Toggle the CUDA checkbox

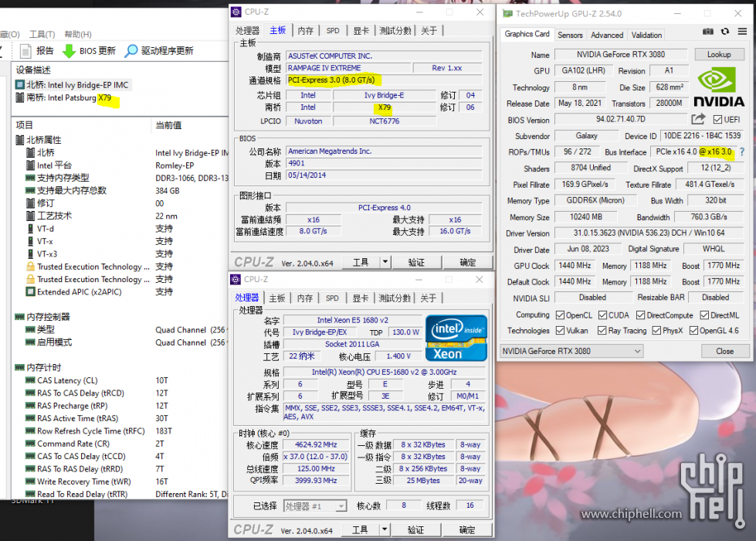point(602,315)
